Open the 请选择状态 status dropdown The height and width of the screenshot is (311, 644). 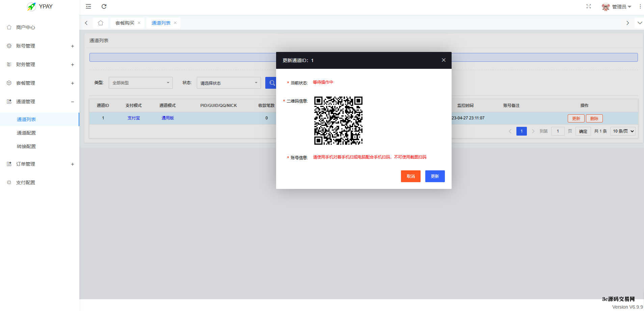229,83
